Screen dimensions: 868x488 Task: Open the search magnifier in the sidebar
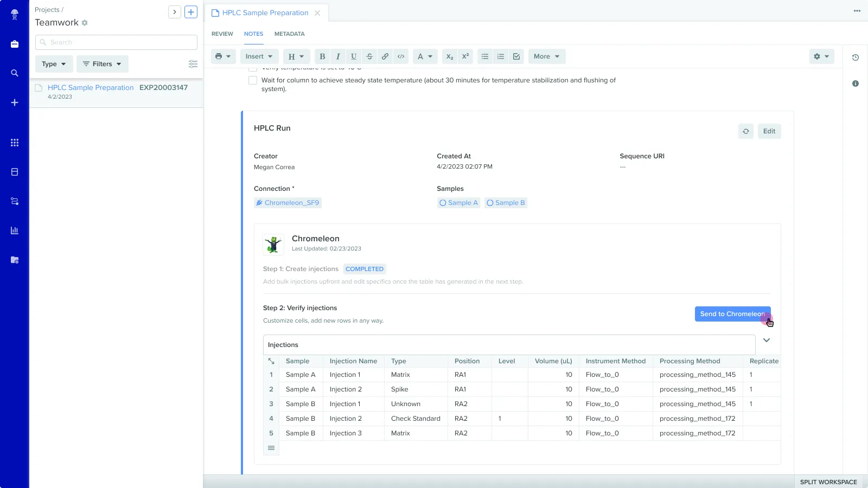15,73
